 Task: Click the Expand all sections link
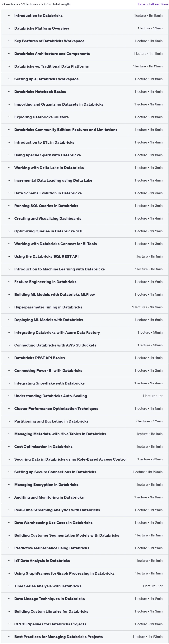click(x=153, y=4)
